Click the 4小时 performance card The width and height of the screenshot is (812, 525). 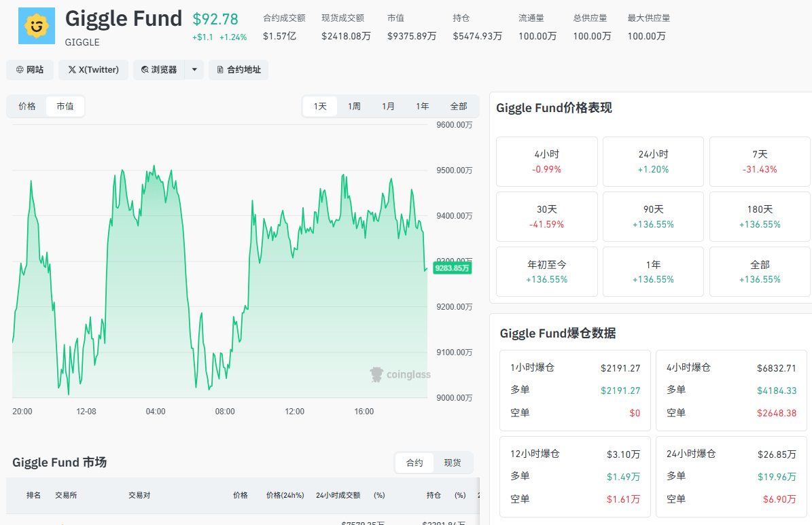[x=547, y=162]
